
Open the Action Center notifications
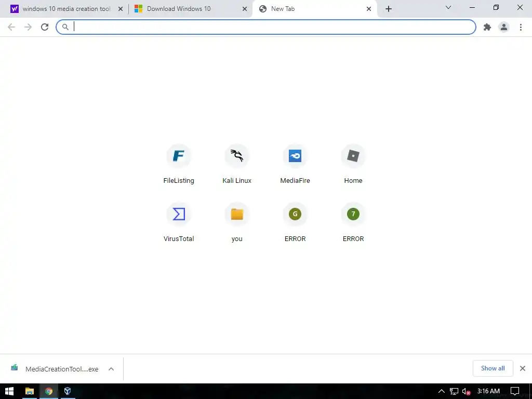tap(515, 391)
